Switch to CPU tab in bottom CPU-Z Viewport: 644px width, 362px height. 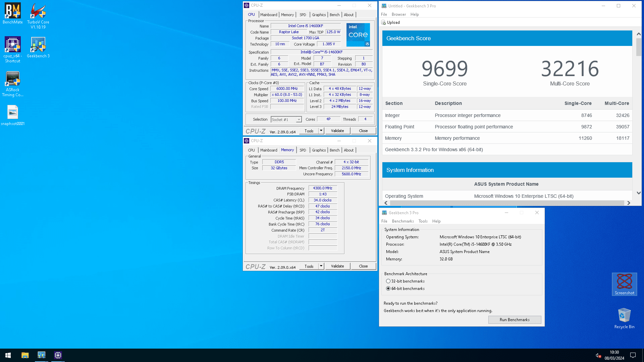pyautogui.click(x=252, y=150)
